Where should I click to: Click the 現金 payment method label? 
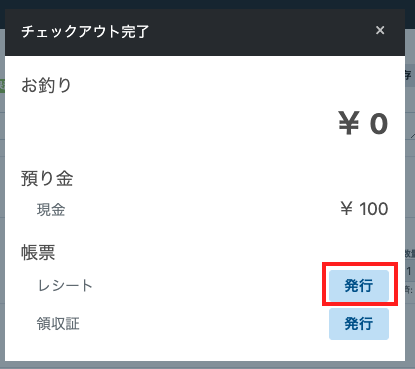click(x=51, y=210)
